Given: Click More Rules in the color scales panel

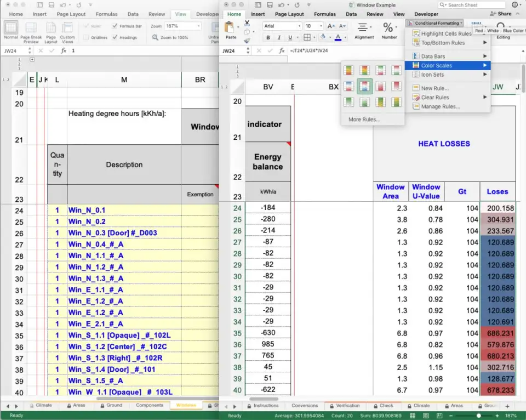Looking at the screenshot, I should click(364, 119).
